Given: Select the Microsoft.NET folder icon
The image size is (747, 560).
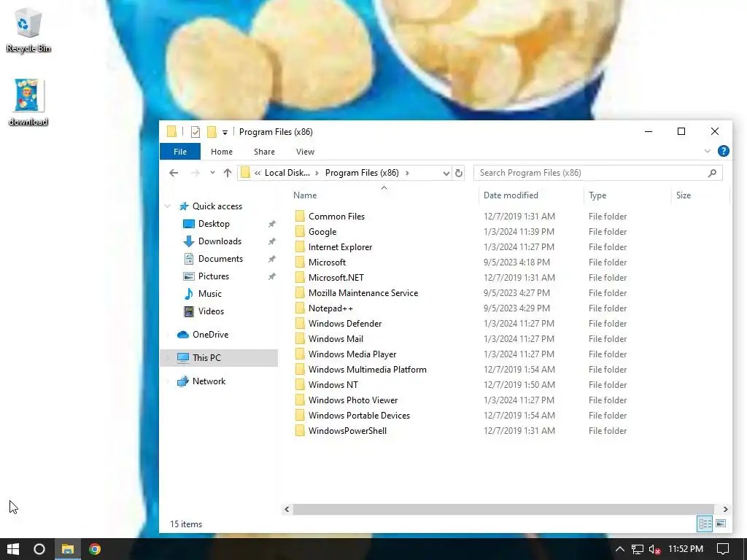Looking at the screenshot, I should pyautogui.click(x=300, y=278).
